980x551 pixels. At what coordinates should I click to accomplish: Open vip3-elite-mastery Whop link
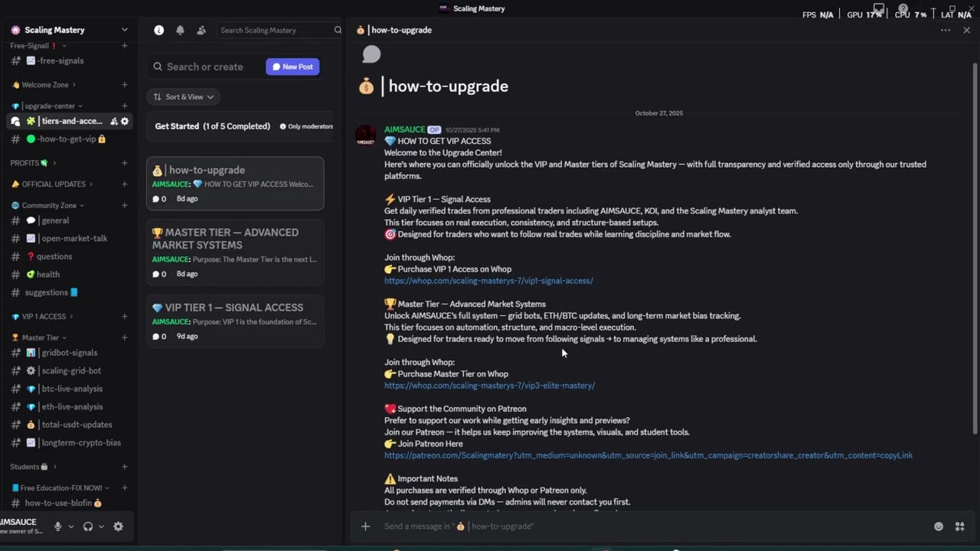(489, 386)
